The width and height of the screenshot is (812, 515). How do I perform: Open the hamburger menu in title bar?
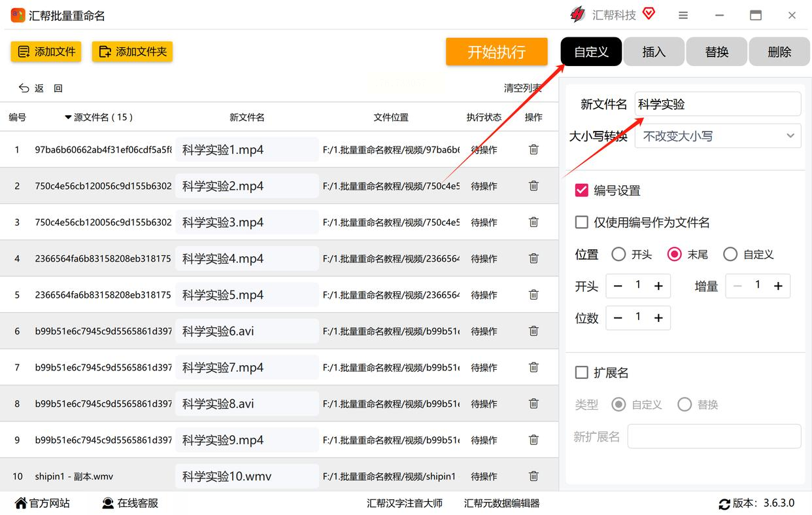683,15
